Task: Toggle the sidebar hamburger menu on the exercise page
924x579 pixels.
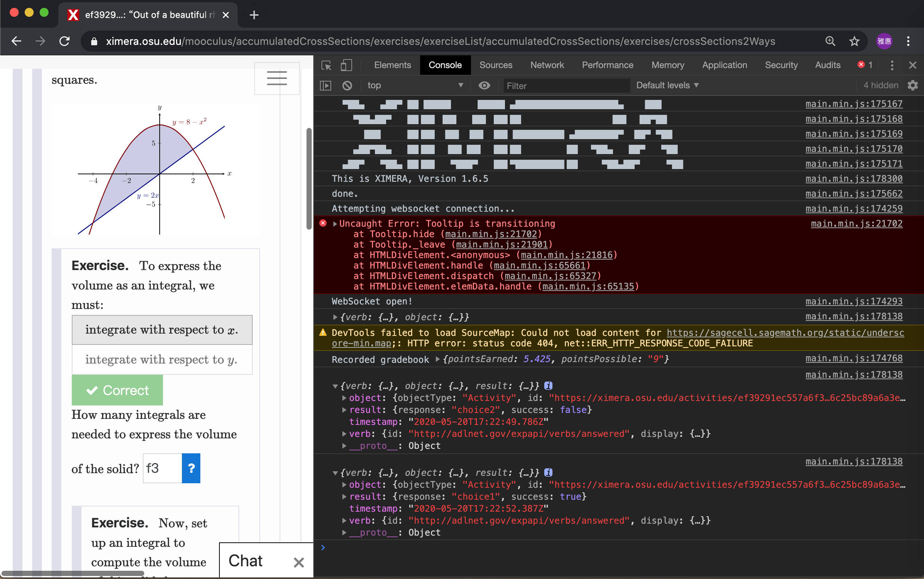Action: 276,78
